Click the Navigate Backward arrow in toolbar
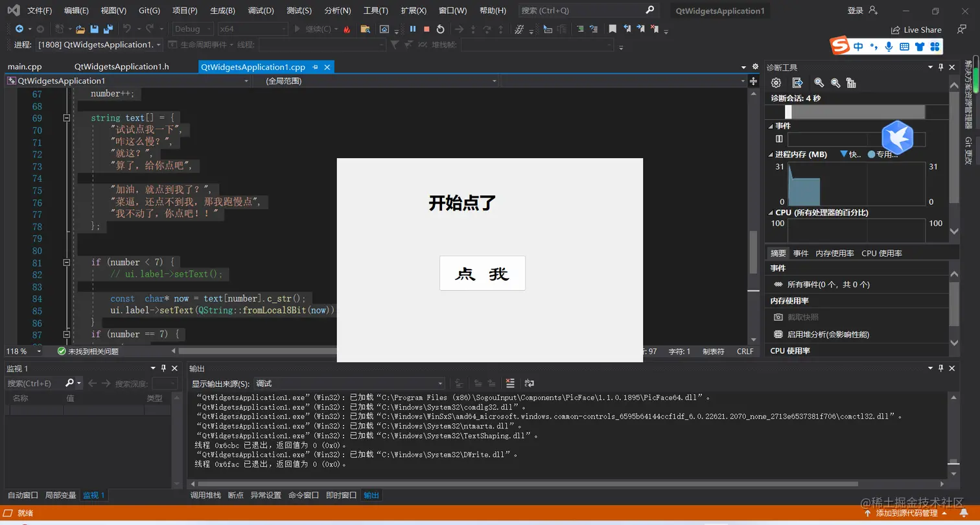The height and width of the screenshot is (525, 980). [19, 29]
